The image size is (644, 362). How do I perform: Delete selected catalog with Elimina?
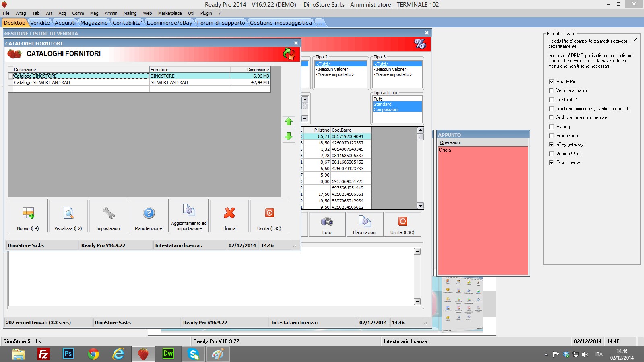coord(229,216)
